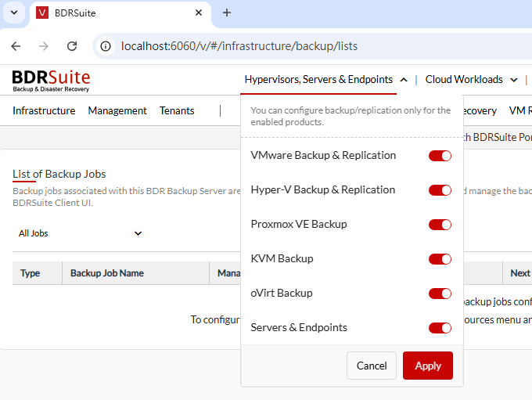This screenshot has height=400, width=532.
Task: Open the browser tab search dropdown
Action: 13,13
